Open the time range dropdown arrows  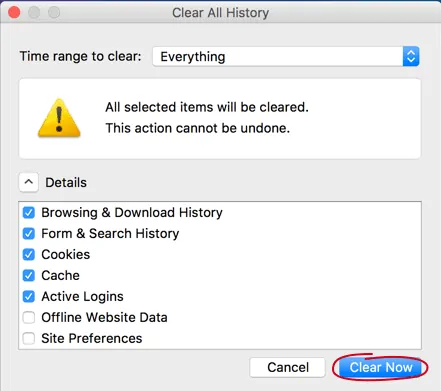point(411,56)
